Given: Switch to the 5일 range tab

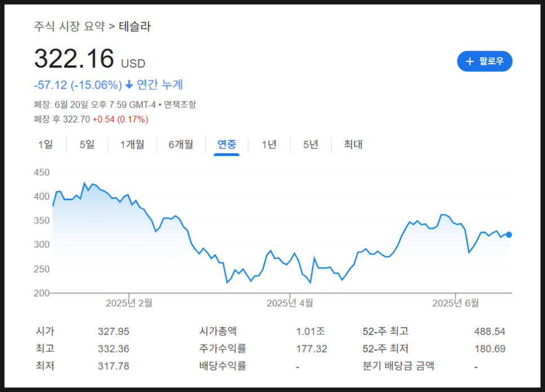Looking at the screenshot, I should (x=87, y=144).
